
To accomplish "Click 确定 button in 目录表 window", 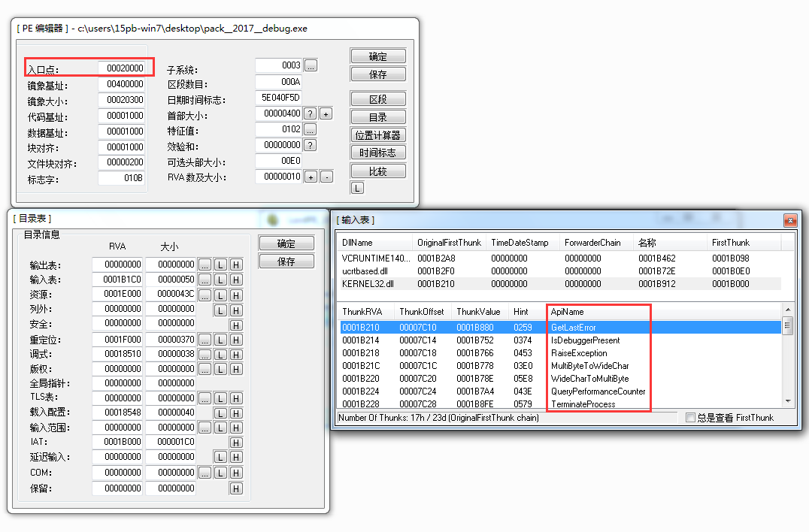I will pos(286,243).
